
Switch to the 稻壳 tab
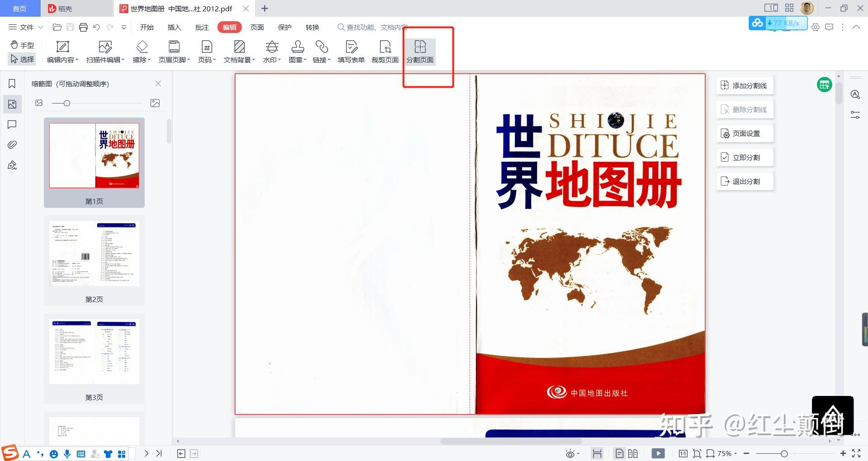click(x=77, y=9)
